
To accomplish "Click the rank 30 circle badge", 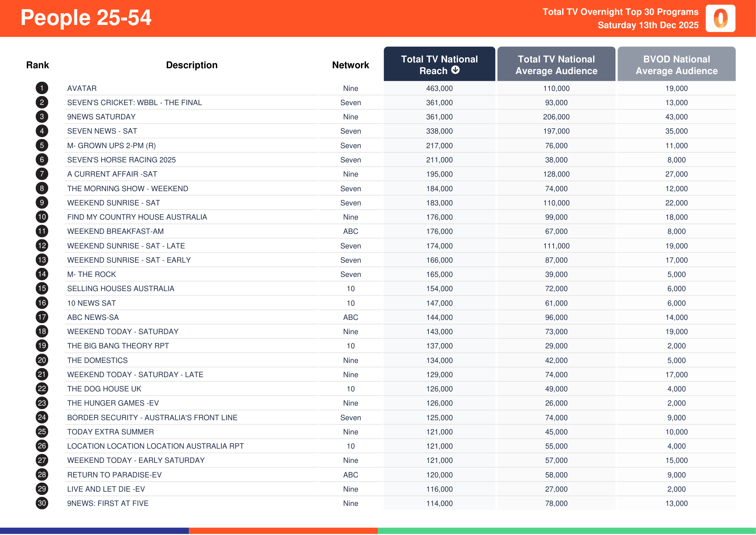I will pyautogui.click(x=42, y=503).
